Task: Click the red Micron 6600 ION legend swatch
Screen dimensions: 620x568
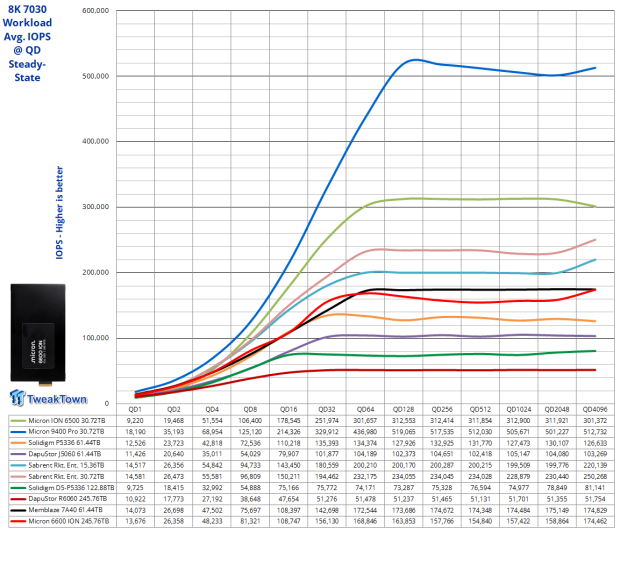Action: coord(18,521)
